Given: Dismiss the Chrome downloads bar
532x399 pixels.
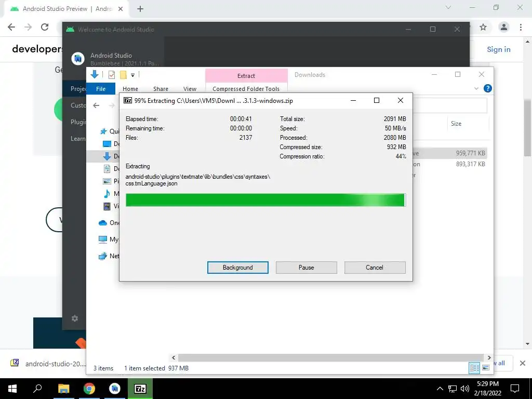Looking at the screenshot, I should click(523, 363).
